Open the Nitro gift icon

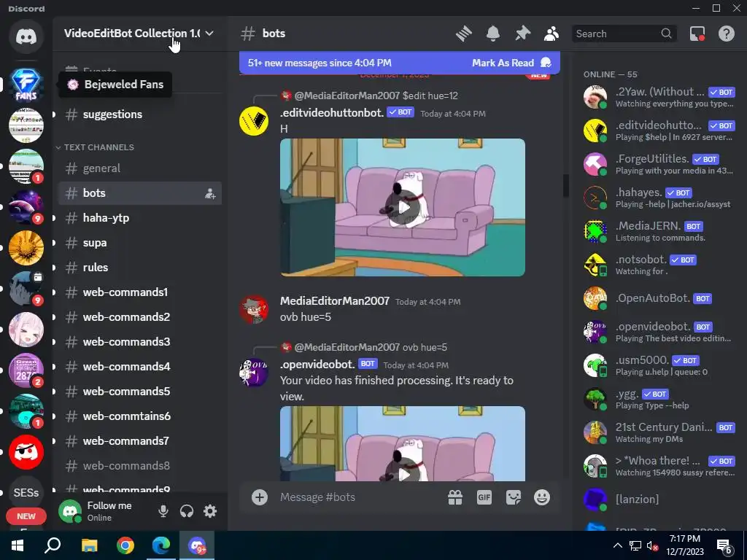pyautogui.click(x=455, y=497)
